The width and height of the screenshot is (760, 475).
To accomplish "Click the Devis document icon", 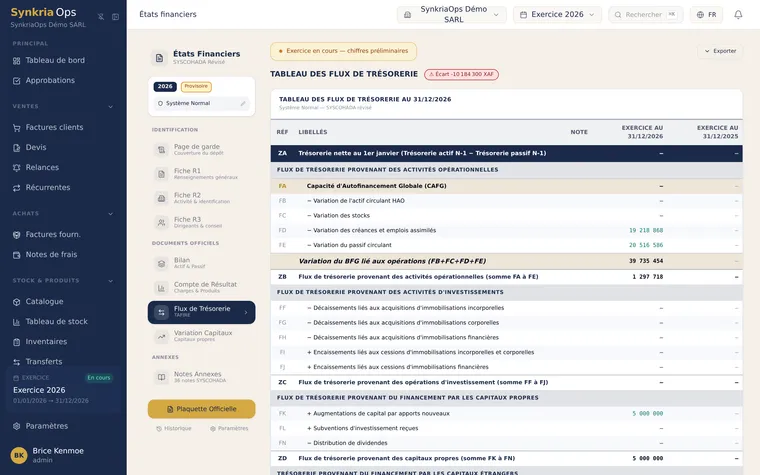I will (16, 147).
